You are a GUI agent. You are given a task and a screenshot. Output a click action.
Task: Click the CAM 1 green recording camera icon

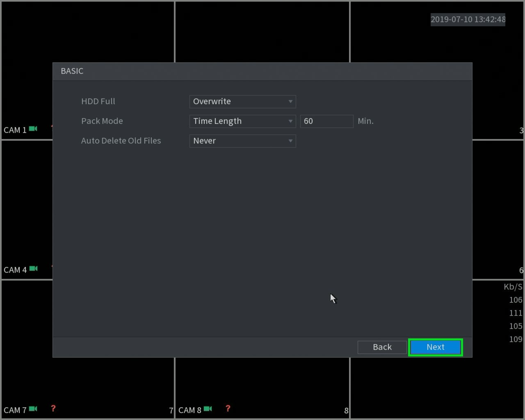click(33, 129)
